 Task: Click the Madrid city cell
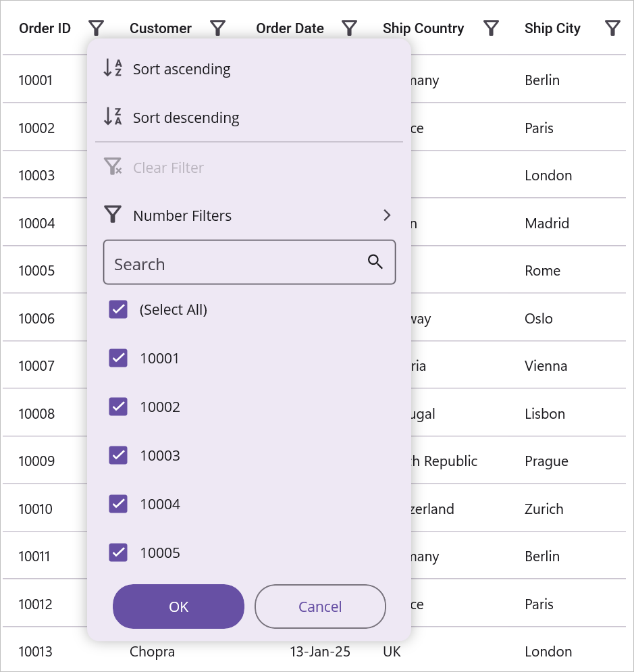click(x=547, y=224)
